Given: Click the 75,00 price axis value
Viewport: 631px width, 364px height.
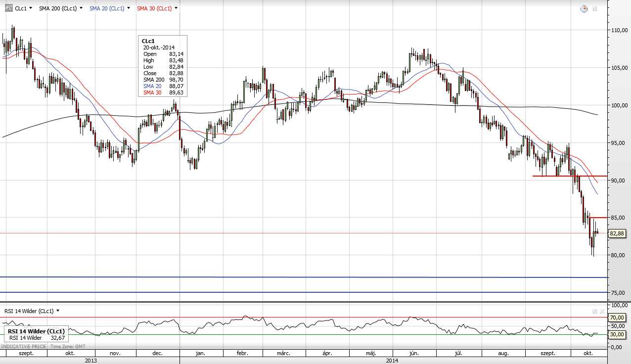Looking at the screenshot, I should [x=618, y=293].
